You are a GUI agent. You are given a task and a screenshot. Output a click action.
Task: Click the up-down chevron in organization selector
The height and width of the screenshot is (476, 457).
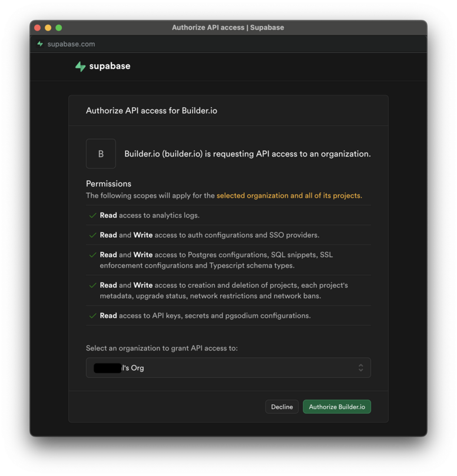point(360,368)
